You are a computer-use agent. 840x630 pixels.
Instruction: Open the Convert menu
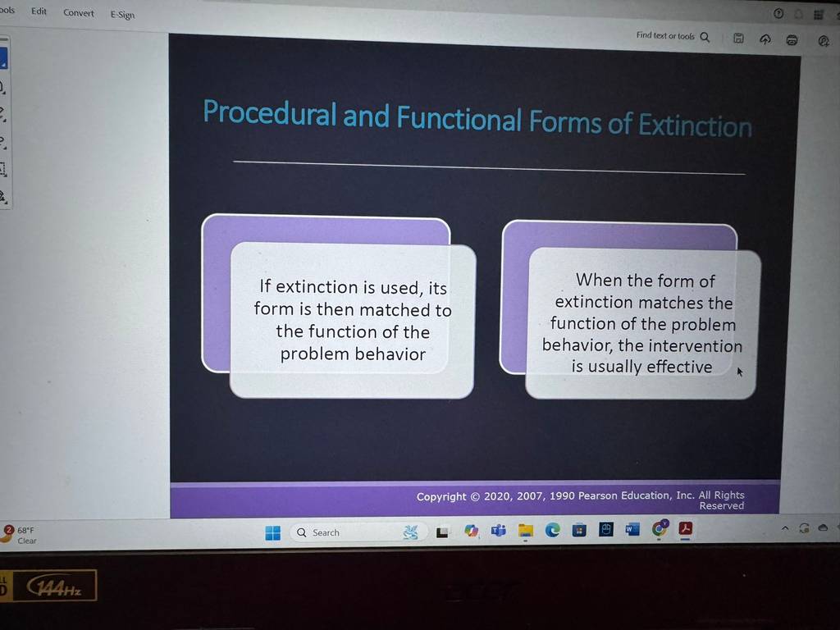coord(78,13)
